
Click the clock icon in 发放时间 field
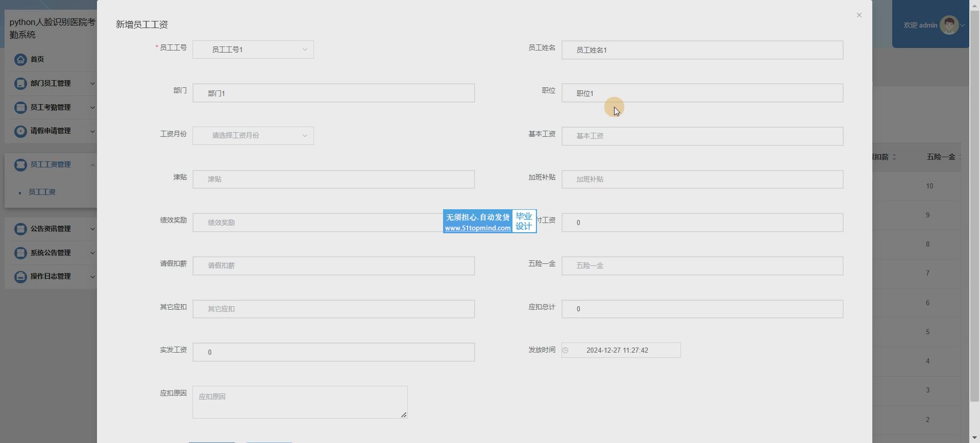566,351
